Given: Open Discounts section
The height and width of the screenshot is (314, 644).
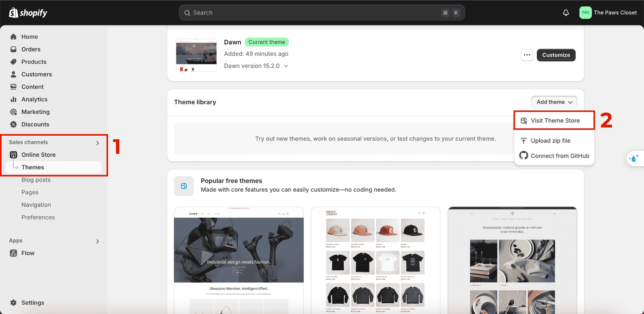Looking at the screenshot, I should pos(35,124).
